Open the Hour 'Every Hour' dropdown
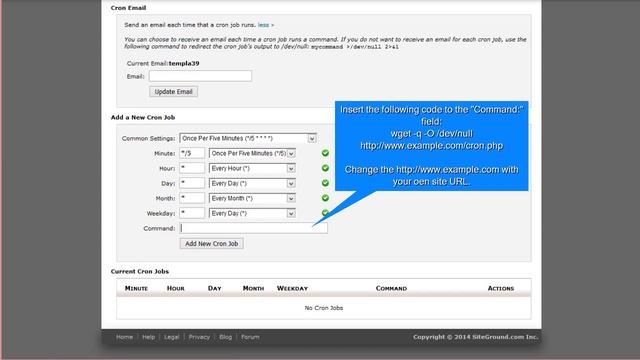This screenshot has width=640, height=360. coord(252,168)
